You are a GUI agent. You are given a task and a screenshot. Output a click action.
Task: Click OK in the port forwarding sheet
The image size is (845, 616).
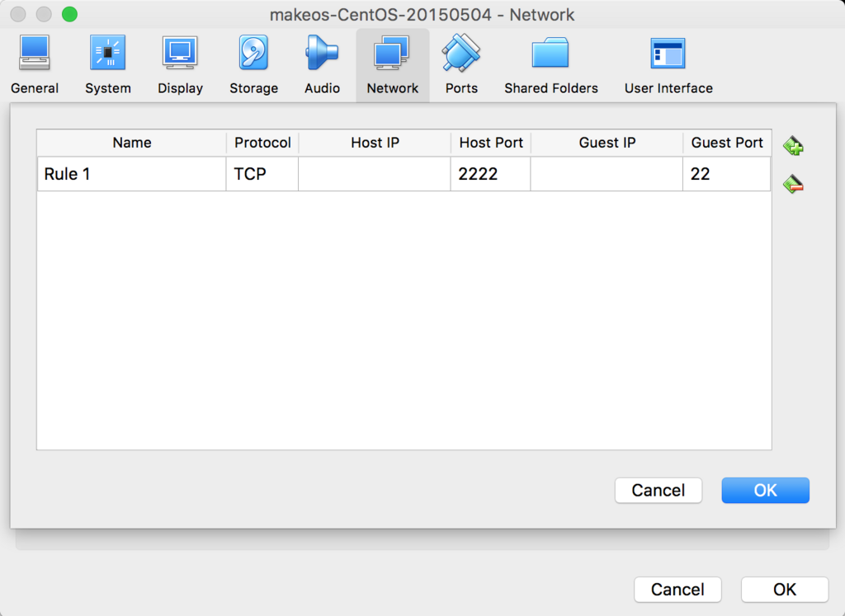(x=765, y=490)
